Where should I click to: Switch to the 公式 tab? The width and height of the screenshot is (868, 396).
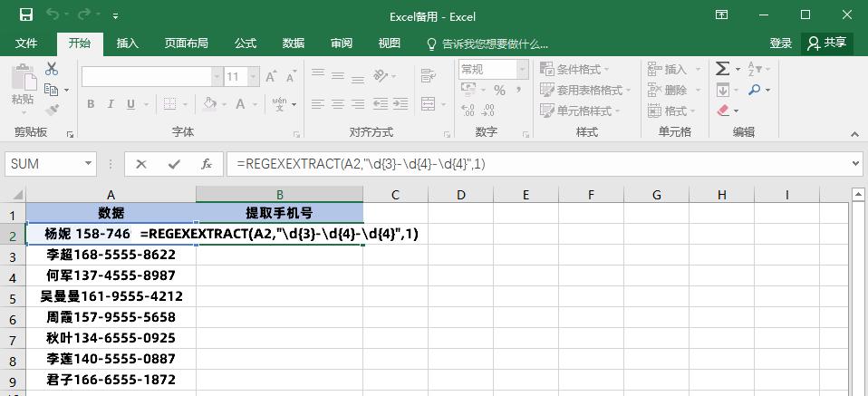246,43
